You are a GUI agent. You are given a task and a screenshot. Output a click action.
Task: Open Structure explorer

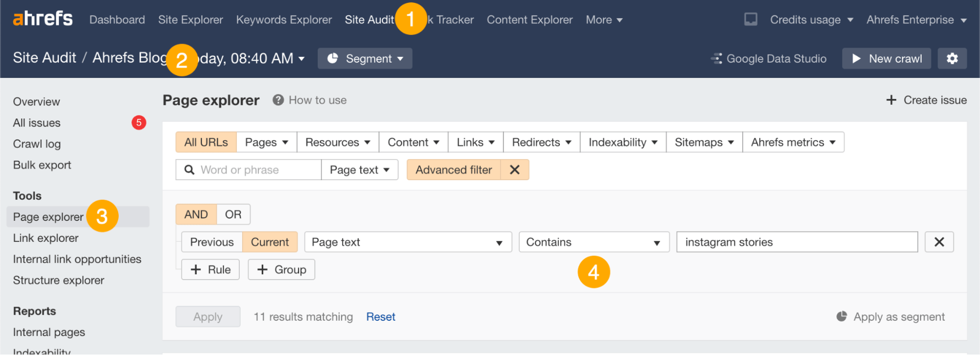pos(58,280)
